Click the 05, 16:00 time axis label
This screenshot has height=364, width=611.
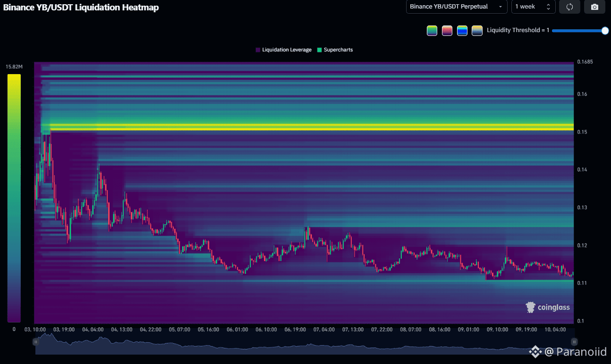point(208,329)
